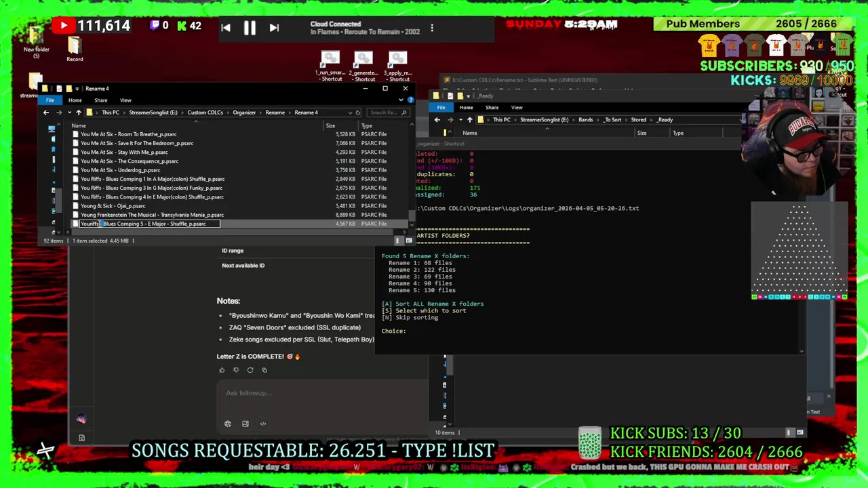The height and width of the screenshot is (488, 868).
Task: Select 'You Me At Six - The Consequence_p.psarc'
Action: 130,161
